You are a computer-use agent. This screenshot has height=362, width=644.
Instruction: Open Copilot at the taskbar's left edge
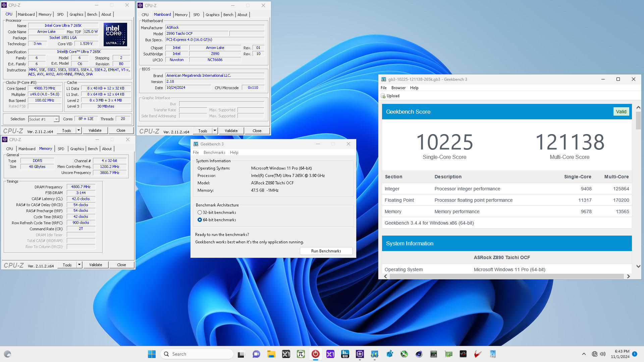pyautogui.click(x=7, y=354)
